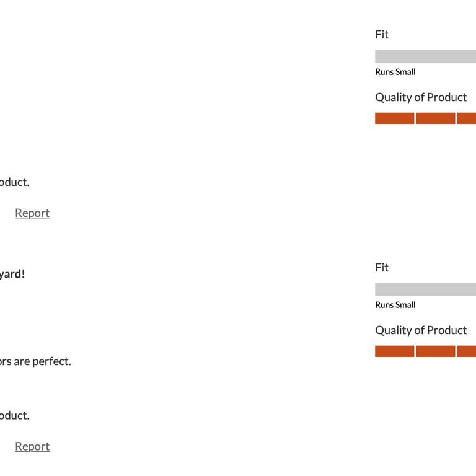Click the Report link under the first review

[x=32, y=213]
